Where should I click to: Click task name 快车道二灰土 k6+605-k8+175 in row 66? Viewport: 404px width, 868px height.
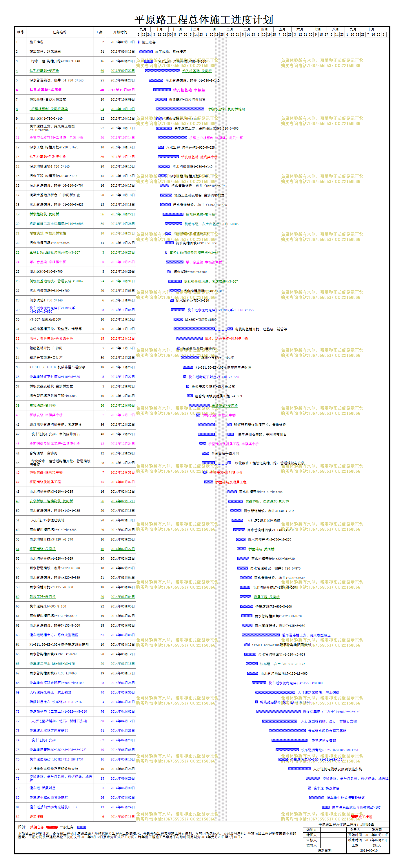tap(52, 664)
